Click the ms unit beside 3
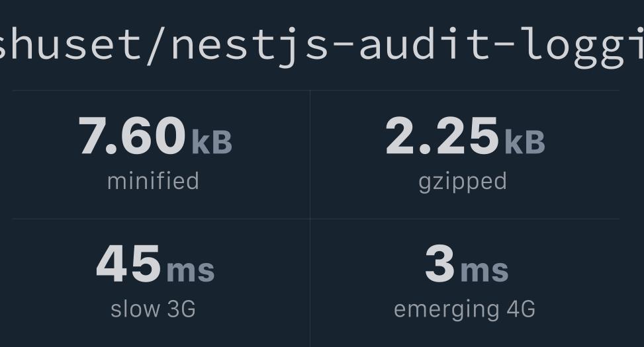This screenshot has height=347, width=644. [484, 270]
